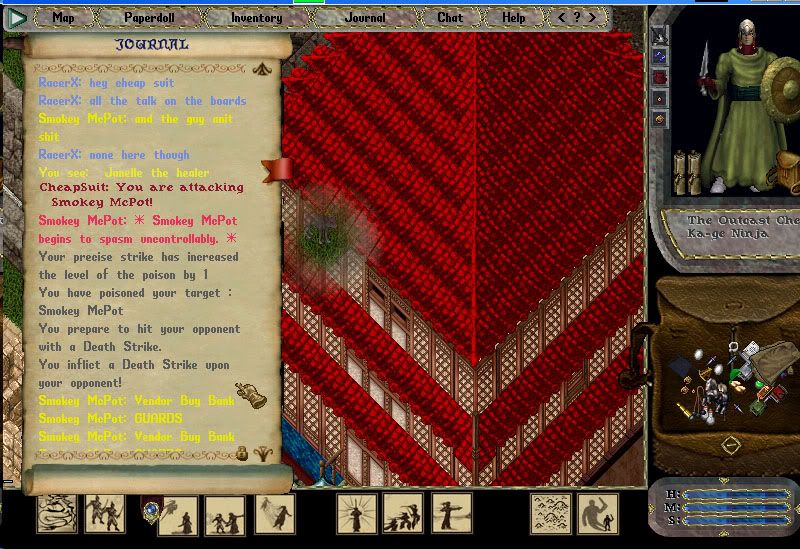This screenshot has width=800, height=549.
Task: Click the right angle bracket on menu bar
Action: click(x=592, y=18)
